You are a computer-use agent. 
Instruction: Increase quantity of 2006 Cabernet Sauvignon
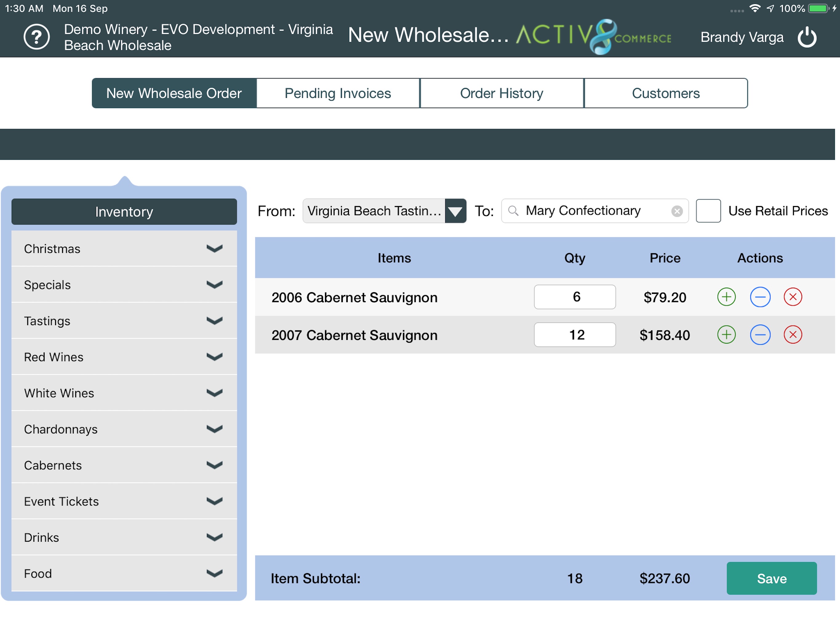(726, 297)
